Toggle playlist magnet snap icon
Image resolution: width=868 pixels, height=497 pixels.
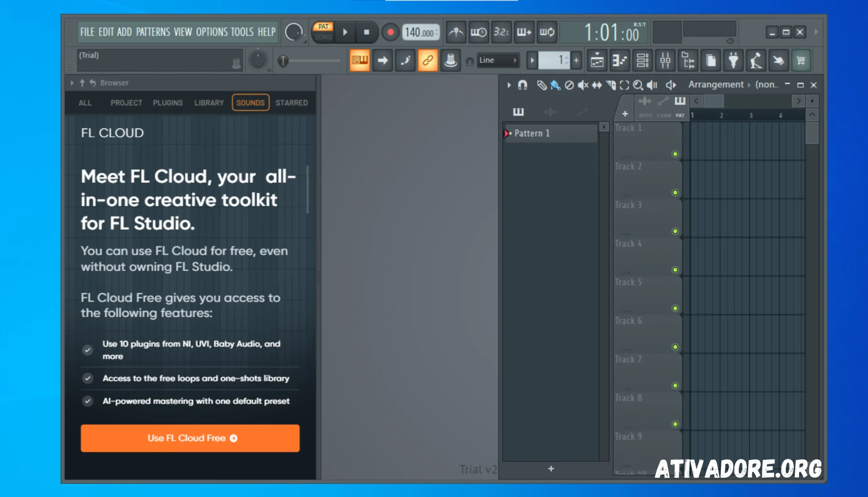click(x=522, y=85)
